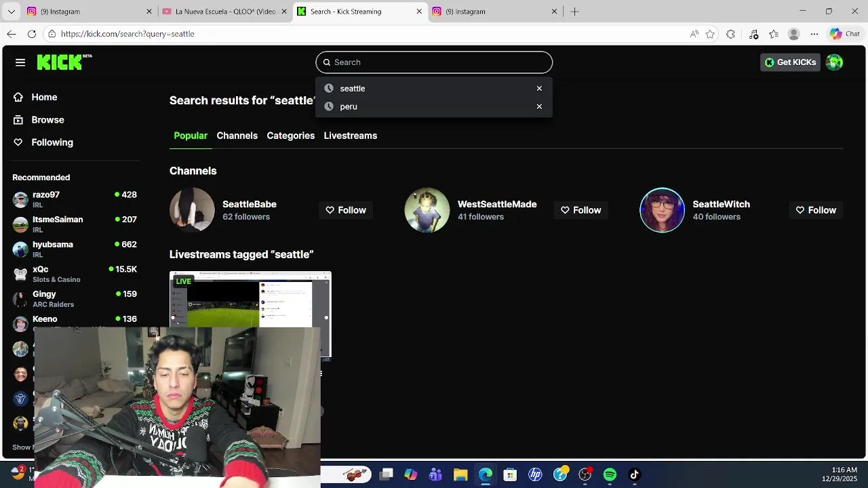Open Edge profile account icon
The image size is (868, 488).
[x=794, y=34]
